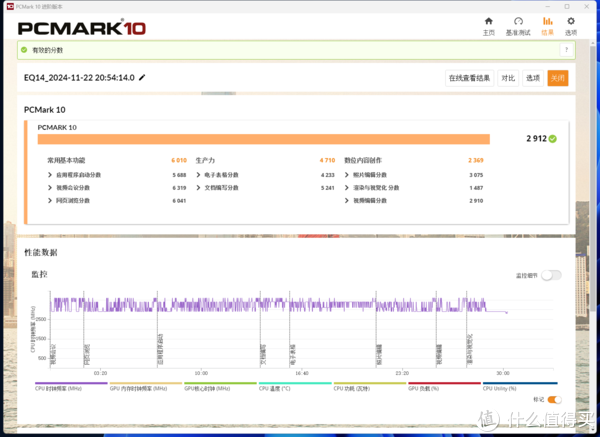The image size is (600, 437).
Task: Click the 文档编写 marker in the chart
Action: tap(263, 354)
